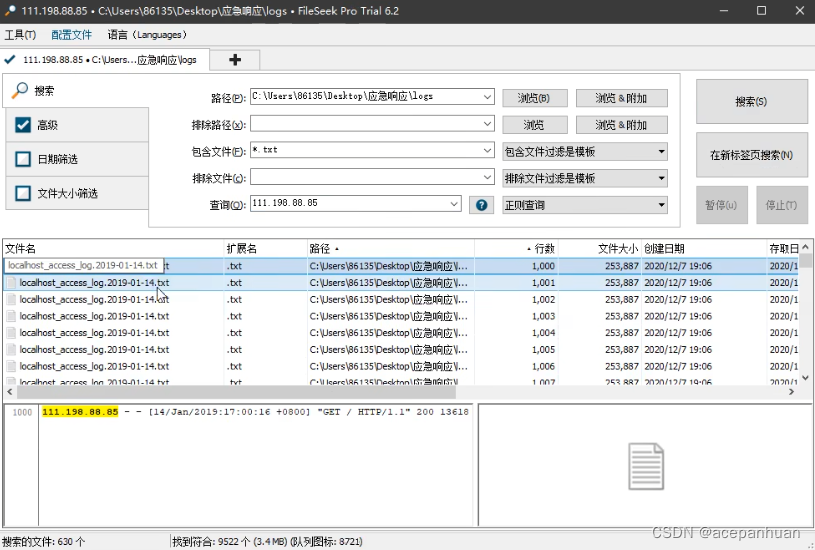Viewport: 815px width, 550px height.
Task: Click the file icon of the 1,005-line row
Action: click(11, 349)
